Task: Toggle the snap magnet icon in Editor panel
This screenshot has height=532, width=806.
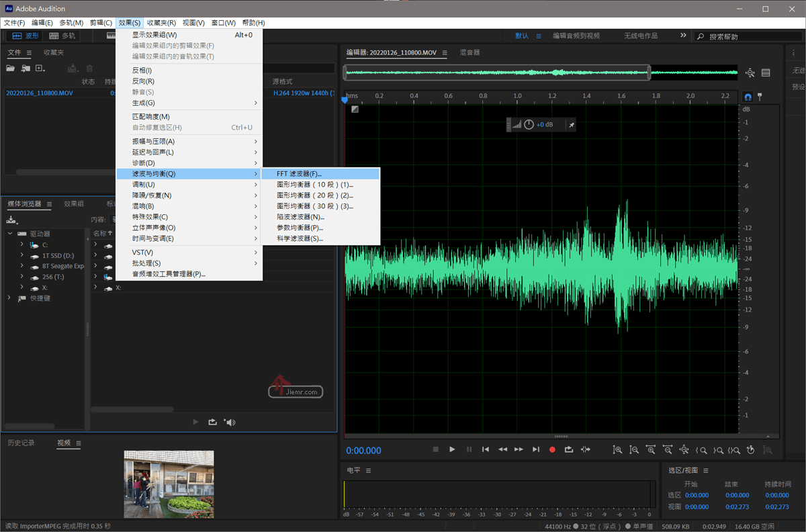Action: click(x=746, y=97)
